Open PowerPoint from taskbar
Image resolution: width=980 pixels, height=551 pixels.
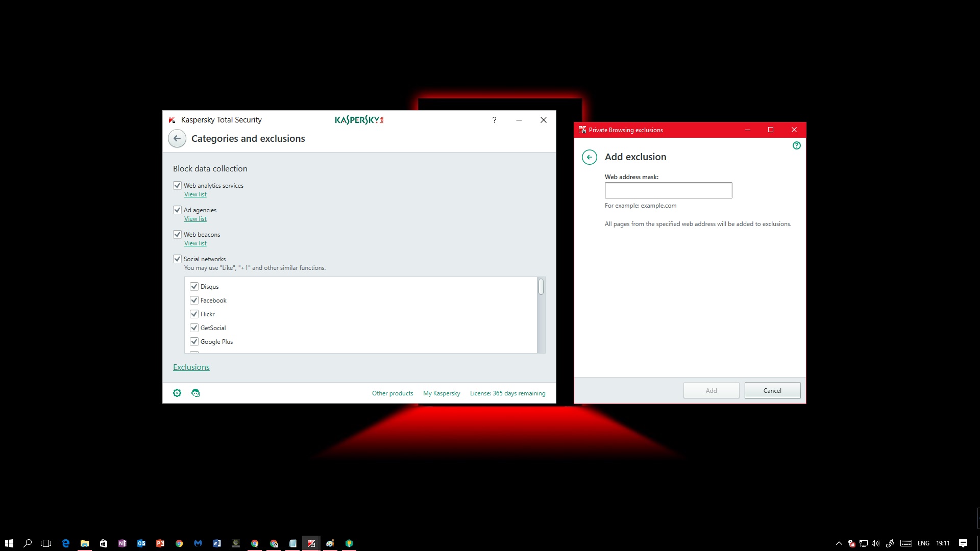160,543
